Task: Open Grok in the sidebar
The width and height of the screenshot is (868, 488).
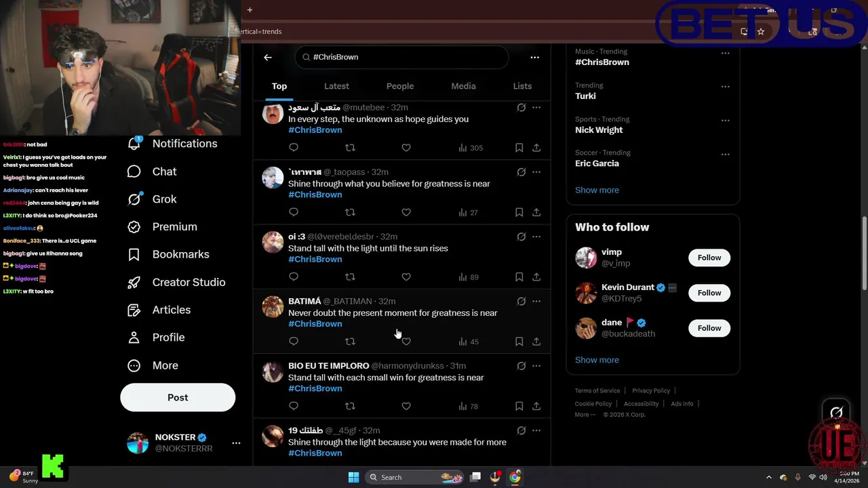Action: tap(152, 199)
